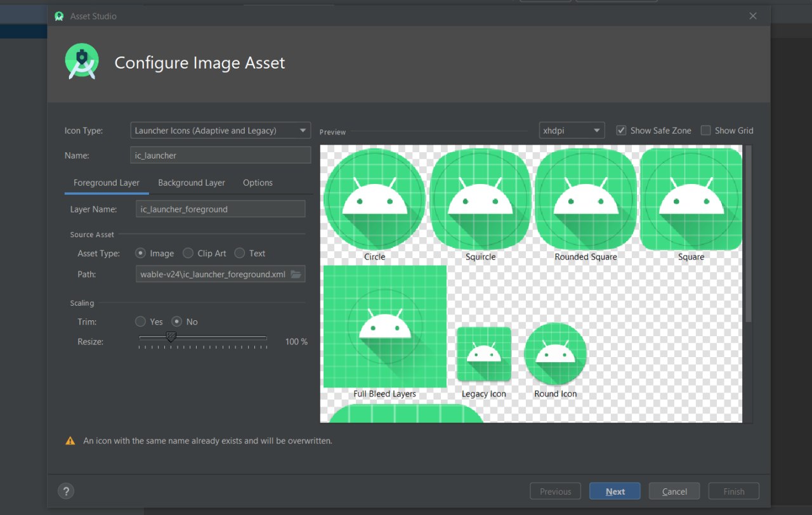Screen dimensions: 812x515
Task: Click the Android Studio logo in header
Action: 82,62
